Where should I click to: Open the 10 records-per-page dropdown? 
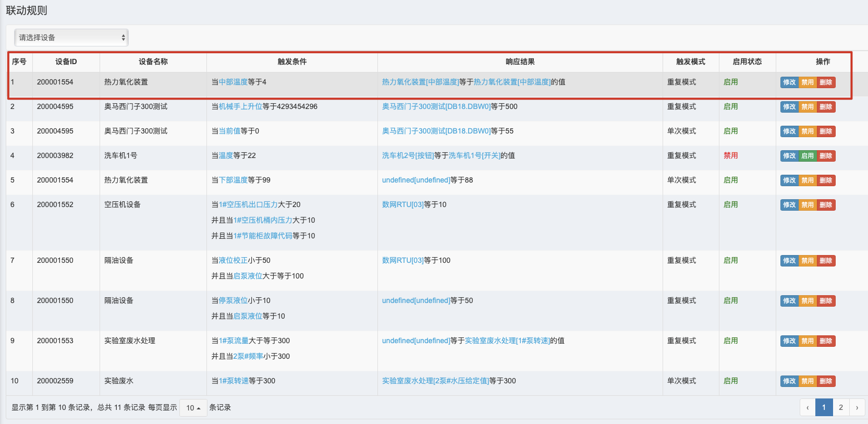[193, 408]
